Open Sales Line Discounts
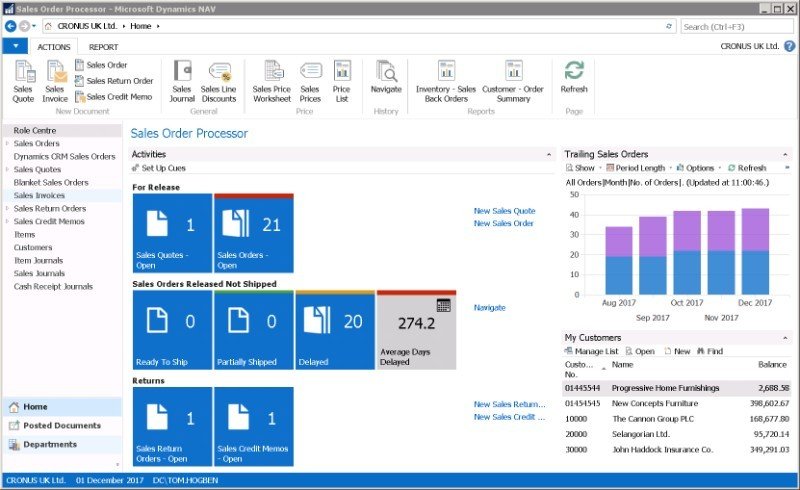 coord(219,82)
